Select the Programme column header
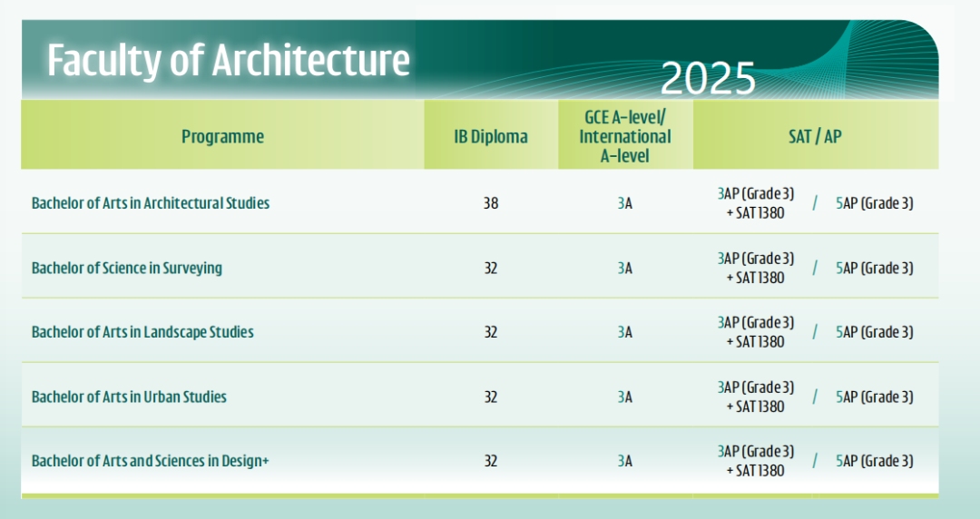This screenshot has width=980, height=519. pos(222,137)
